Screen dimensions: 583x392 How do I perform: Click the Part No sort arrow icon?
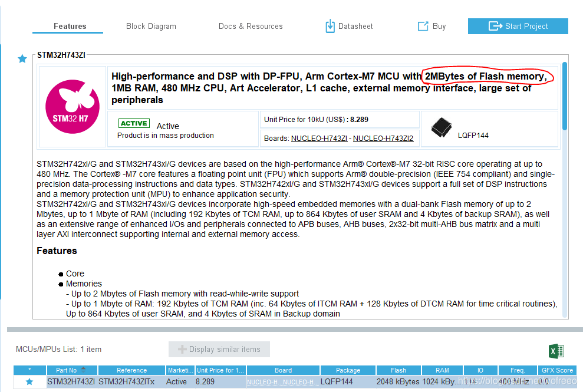[x=83, y=370]
